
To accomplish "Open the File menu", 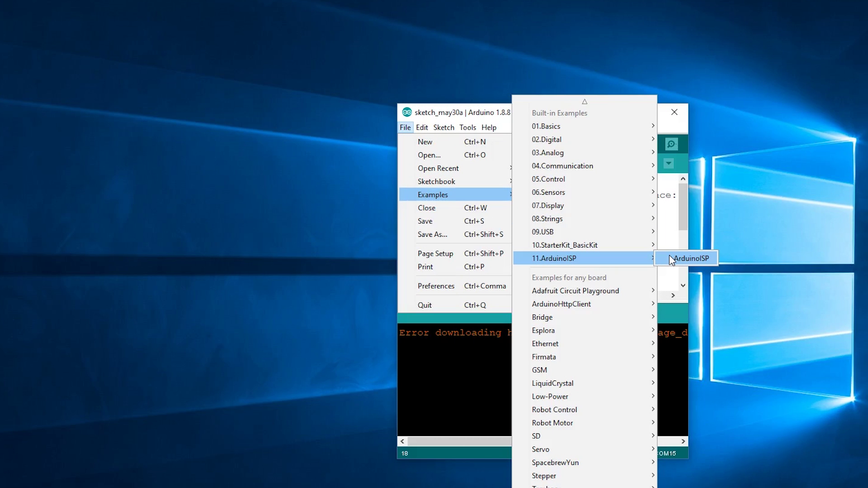I will (405, 127).
